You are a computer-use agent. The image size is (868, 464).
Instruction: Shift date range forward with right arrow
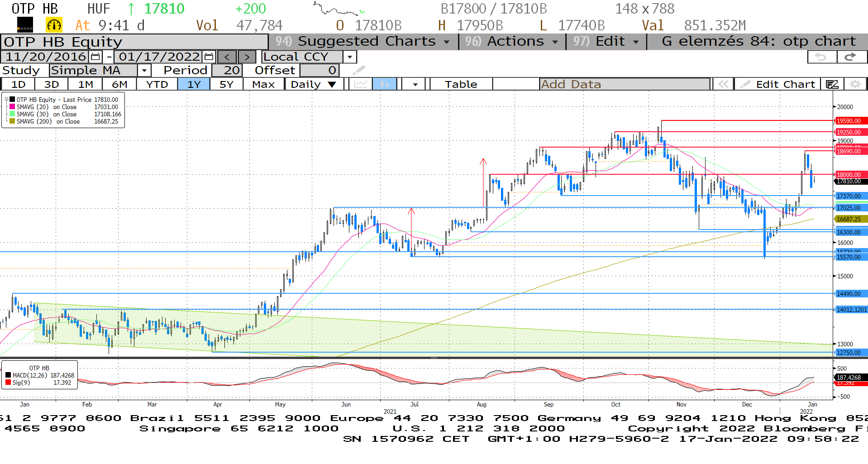pos(247,57)
